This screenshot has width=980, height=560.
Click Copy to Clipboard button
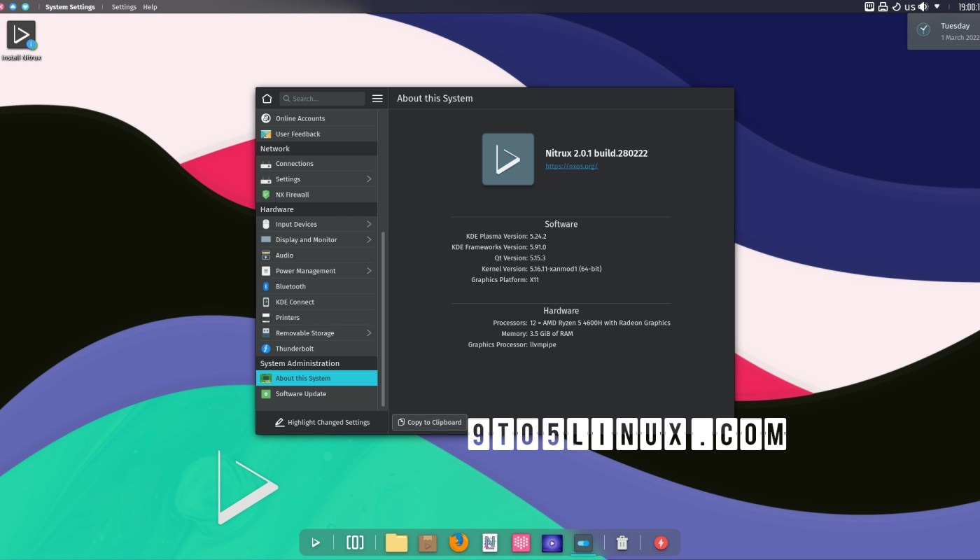(429, 422)
